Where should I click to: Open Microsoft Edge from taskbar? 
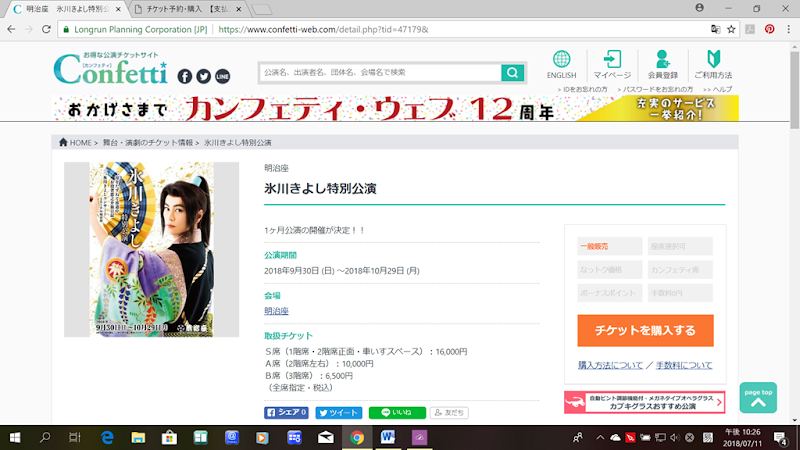(x=107, y=438)
